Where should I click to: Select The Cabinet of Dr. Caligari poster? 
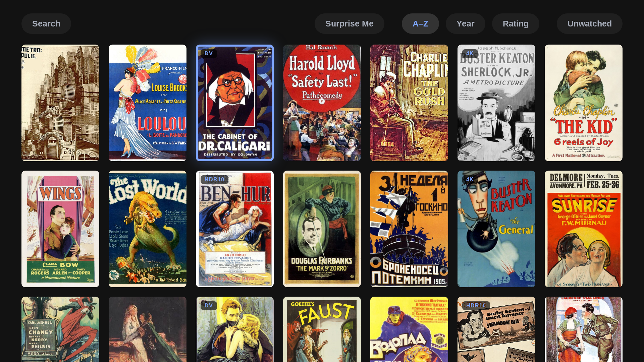click(235, 103)
